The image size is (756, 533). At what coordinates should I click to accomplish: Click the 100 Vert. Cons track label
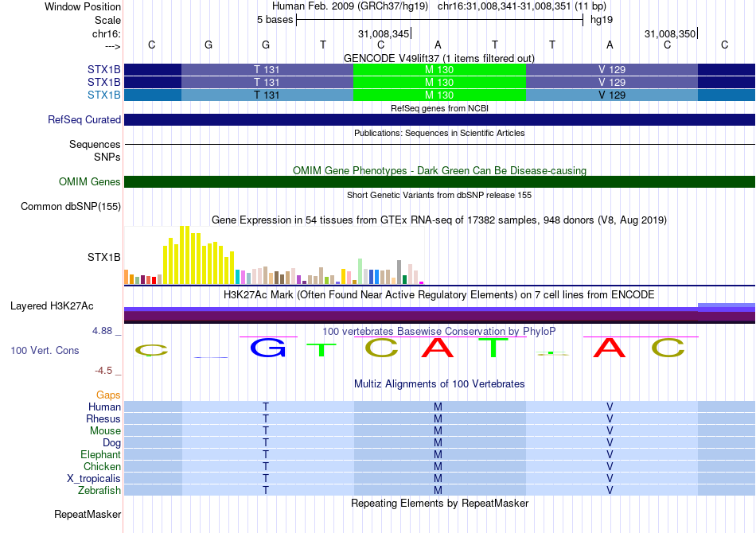tap(45, 350)
